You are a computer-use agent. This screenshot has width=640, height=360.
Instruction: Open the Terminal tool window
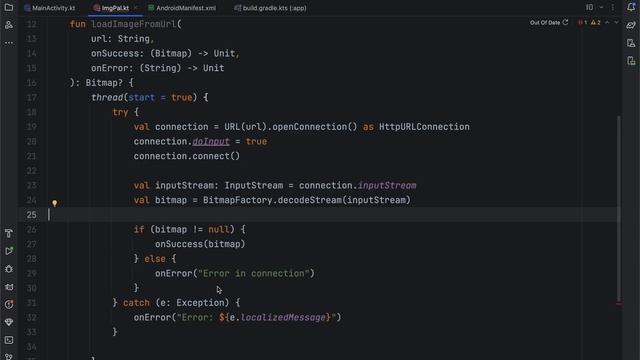[x=9, y=340]
